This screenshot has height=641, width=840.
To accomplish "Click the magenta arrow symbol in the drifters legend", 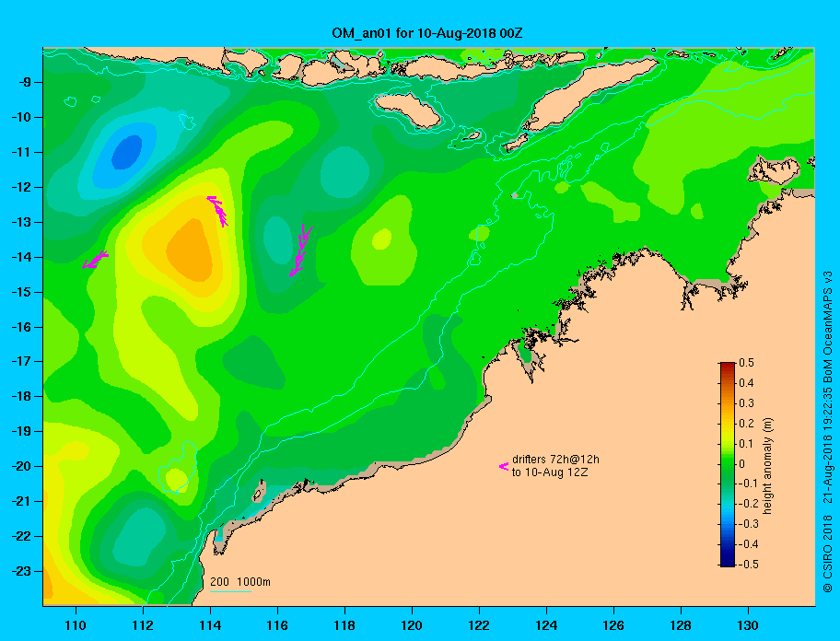I will pos(504,466).
